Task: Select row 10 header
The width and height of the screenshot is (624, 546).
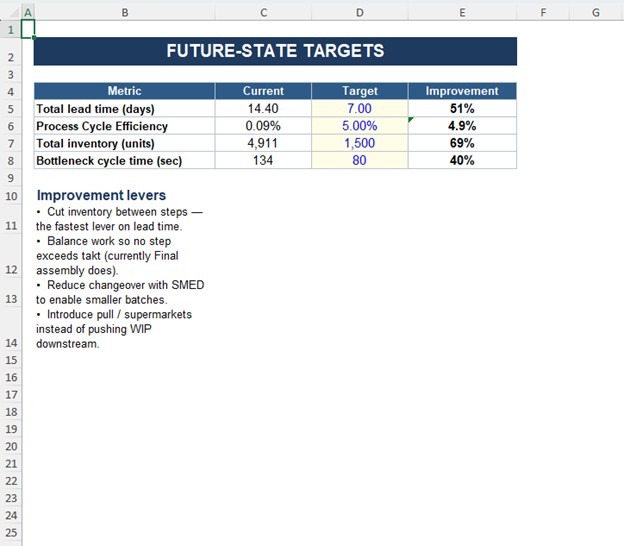Action: coord(11,195)
